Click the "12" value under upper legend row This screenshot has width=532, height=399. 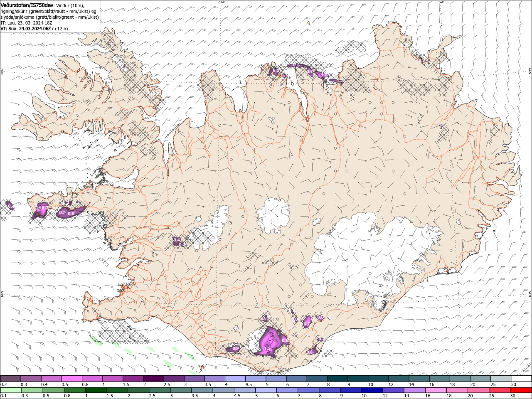point(391,384)
